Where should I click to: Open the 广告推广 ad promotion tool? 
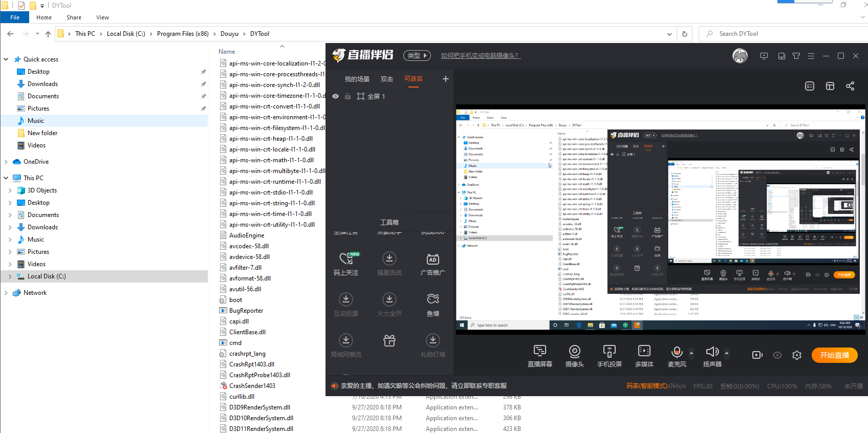click(433, 264)
